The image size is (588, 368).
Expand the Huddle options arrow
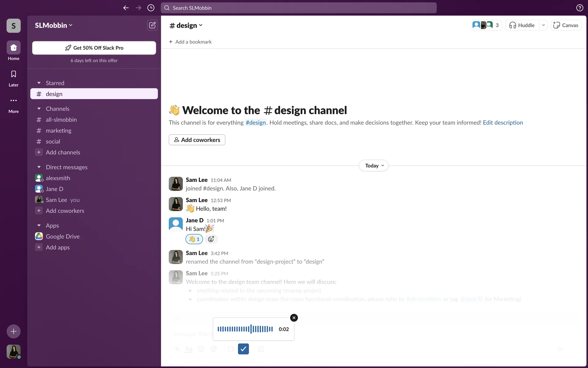click(x=543, y=25)
